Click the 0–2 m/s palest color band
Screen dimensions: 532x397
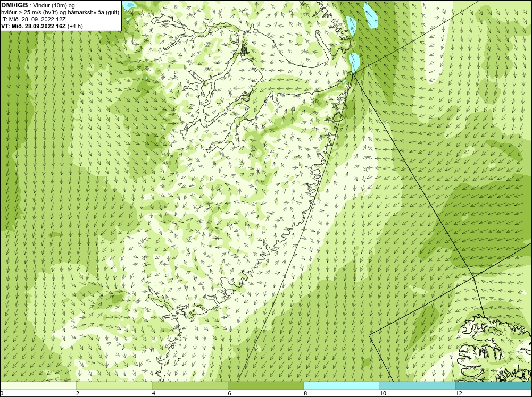pyautogui.click(x=38, y=386)
